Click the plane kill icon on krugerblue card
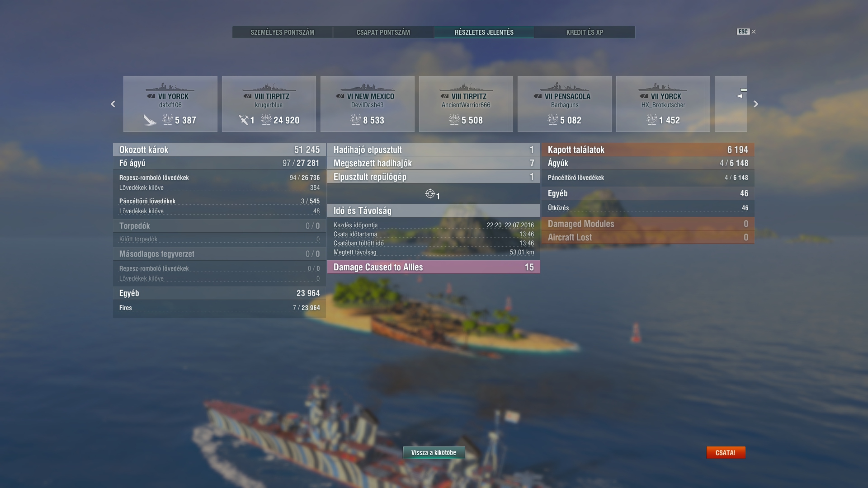The height and width of the screenshot is (488, 868). (x=244, y=120)
